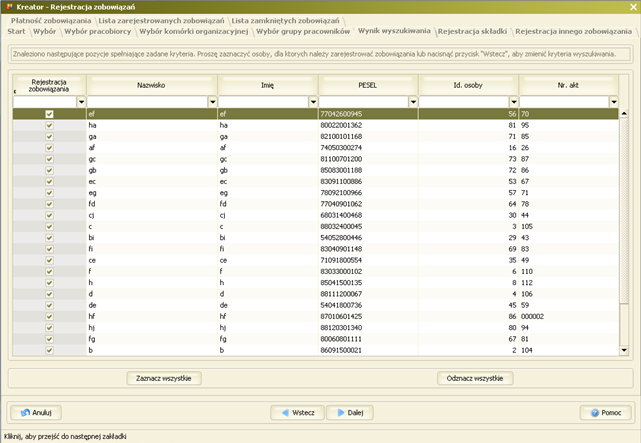
Task: Click Nazwisko cell 'fd'
Action: (152, 204)
